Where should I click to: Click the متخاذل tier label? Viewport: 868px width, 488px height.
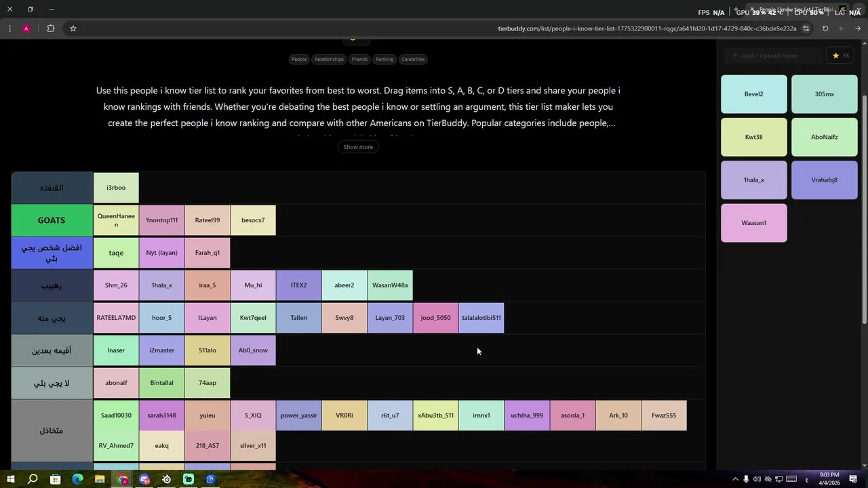tap(52, 430)
